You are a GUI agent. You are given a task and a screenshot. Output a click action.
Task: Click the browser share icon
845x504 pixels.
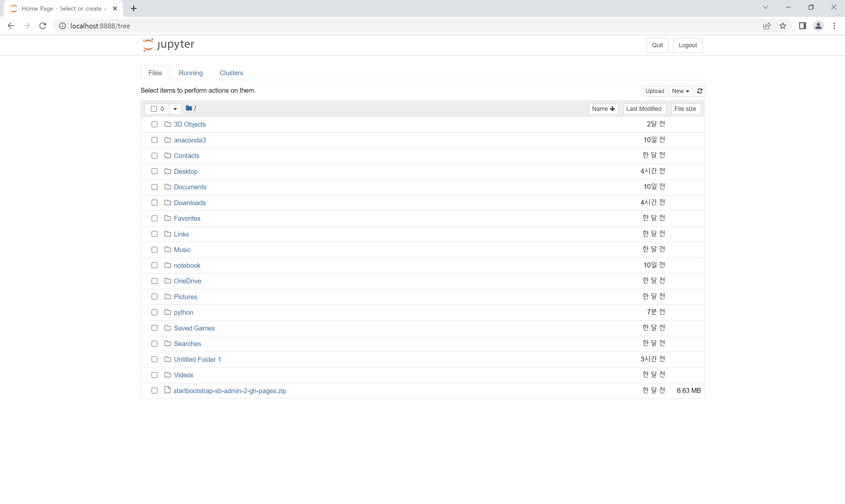(767, 26)
